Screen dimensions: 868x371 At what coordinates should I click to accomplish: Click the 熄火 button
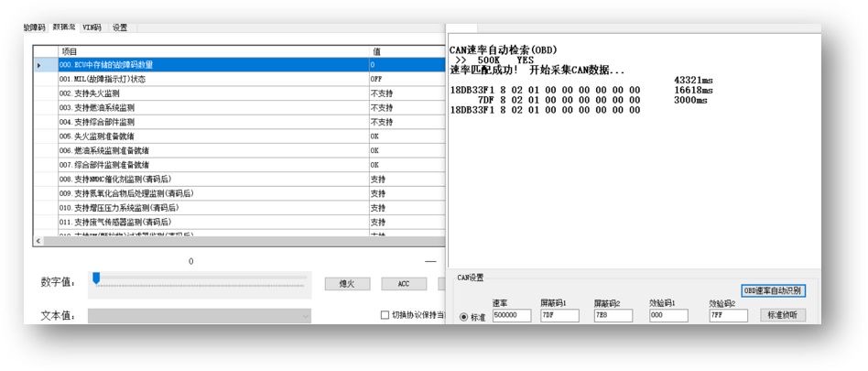point(347,284)
